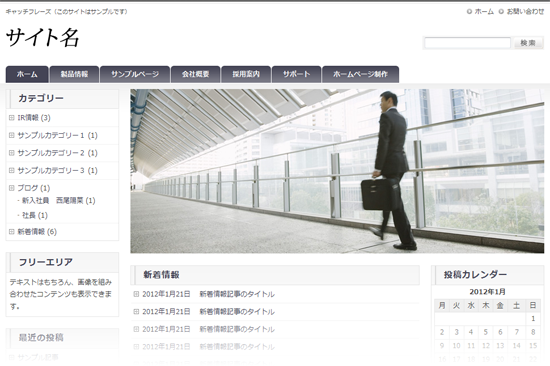Click the icon before second 2012年1月21日 entry
Image resolution: width=550 pixels, height=366 pixels.
[x=136, y=312]
